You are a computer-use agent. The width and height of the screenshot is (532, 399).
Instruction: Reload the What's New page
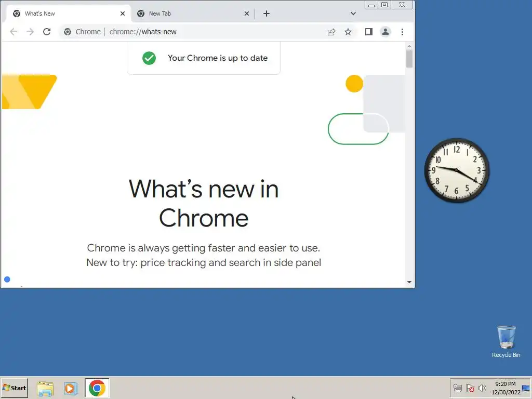pyautogui.click(x=47, y=32)
